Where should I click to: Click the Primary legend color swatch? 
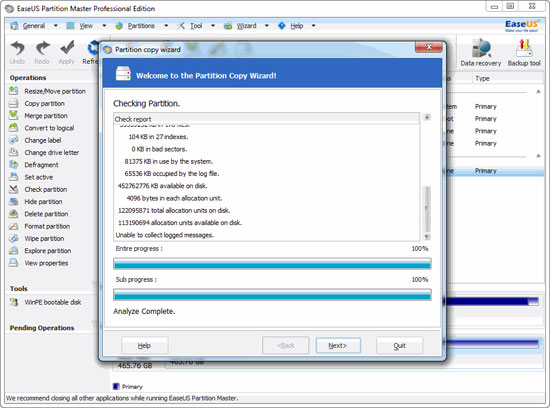point(116,386)
